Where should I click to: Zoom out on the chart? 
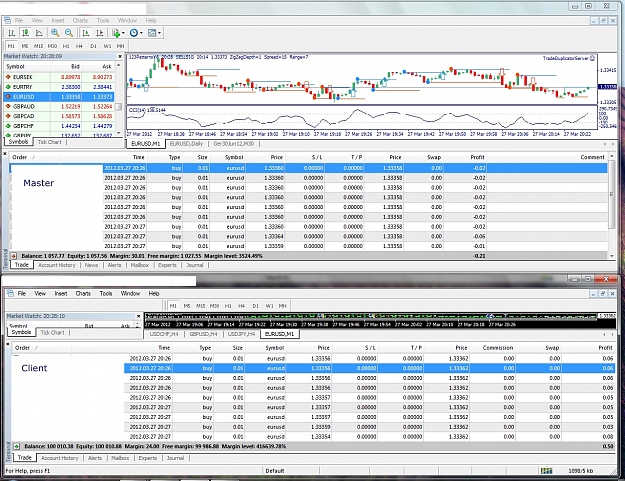(69, 33)
